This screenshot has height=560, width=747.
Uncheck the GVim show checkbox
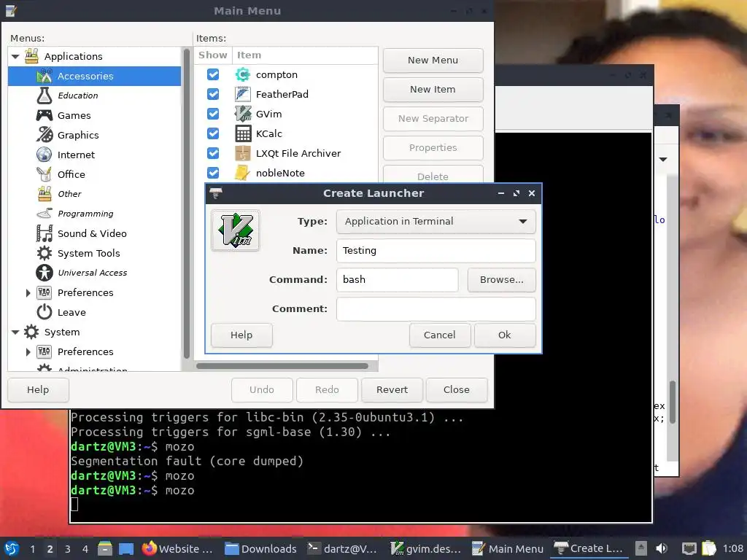[x=213, y=114]
